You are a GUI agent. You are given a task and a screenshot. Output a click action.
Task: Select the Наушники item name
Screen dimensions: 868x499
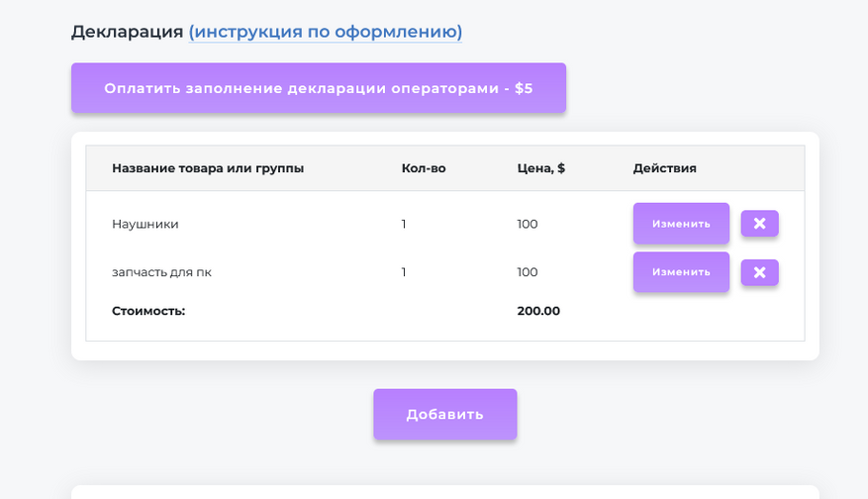point(145,224)
